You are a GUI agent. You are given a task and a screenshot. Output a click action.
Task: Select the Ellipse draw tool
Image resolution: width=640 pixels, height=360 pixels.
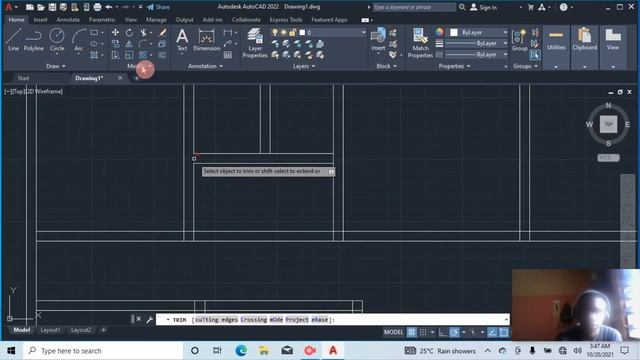click(x=94, y=44)
